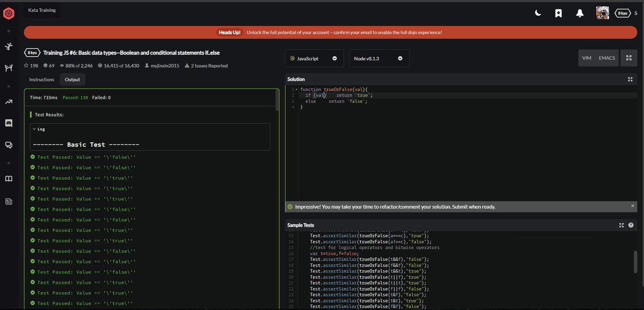Switch to the Instructions tab

[x=41, y=80]
